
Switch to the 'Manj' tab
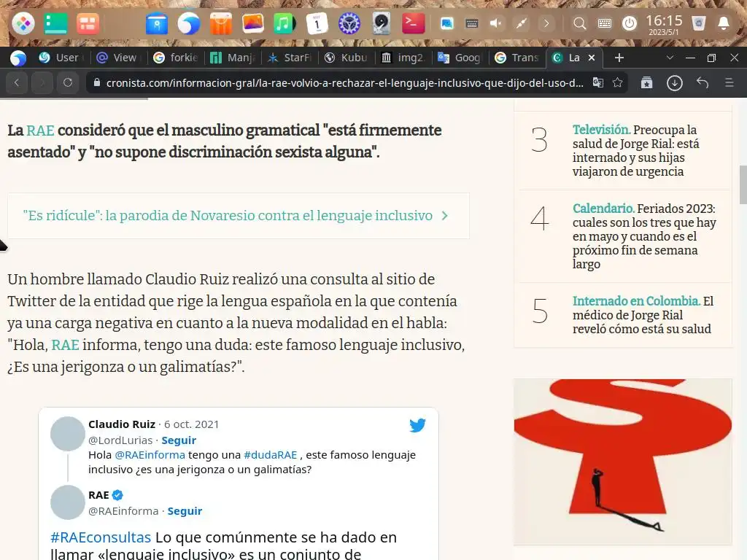[233, 58]
